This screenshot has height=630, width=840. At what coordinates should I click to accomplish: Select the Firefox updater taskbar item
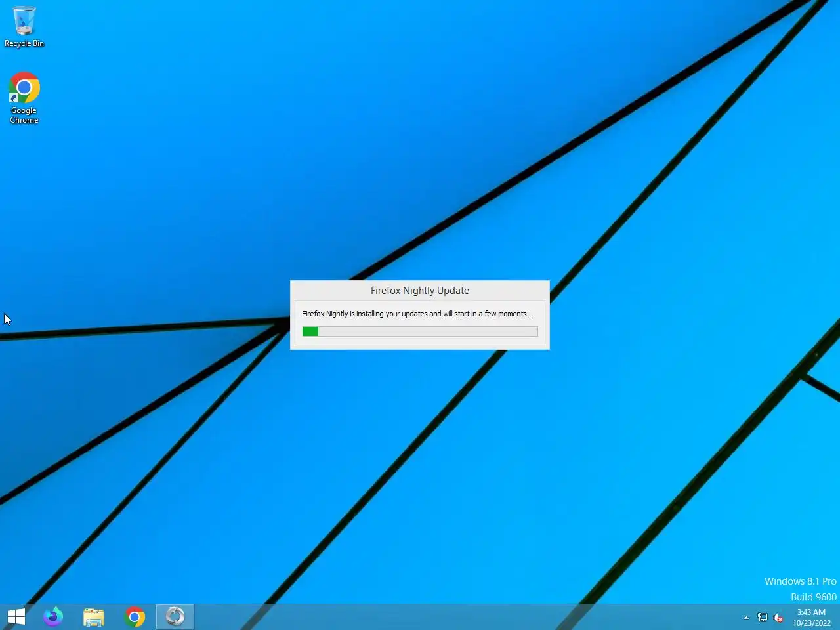pos(175,617)
